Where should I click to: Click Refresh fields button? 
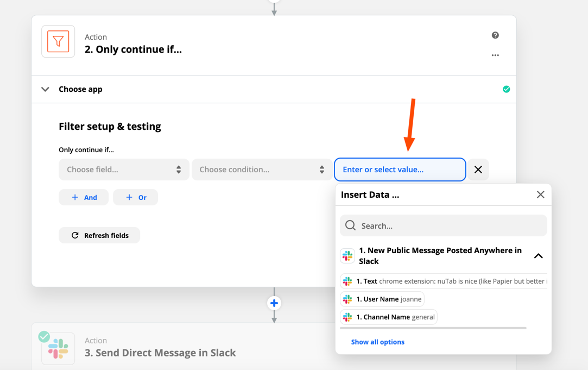click(99, 235)
